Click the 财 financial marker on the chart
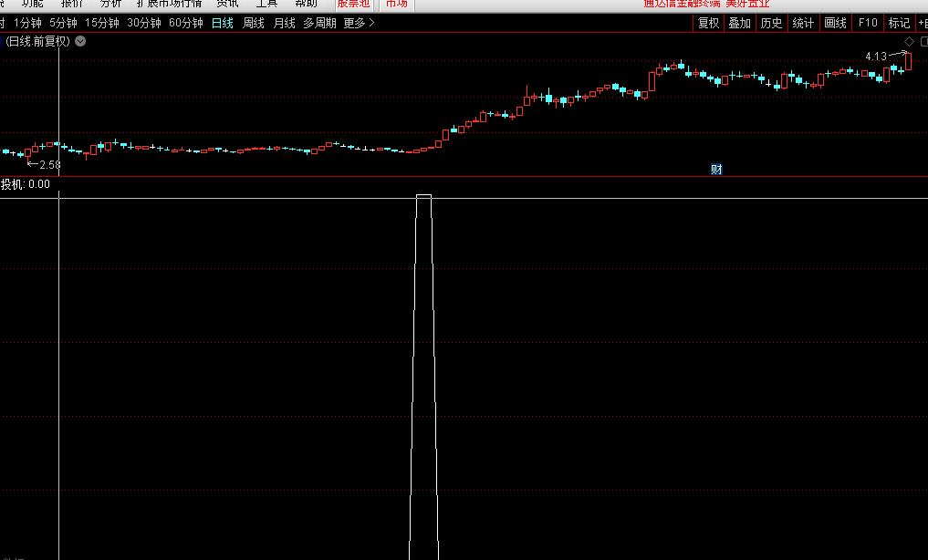The image size is (928, 560). [716, 169]
